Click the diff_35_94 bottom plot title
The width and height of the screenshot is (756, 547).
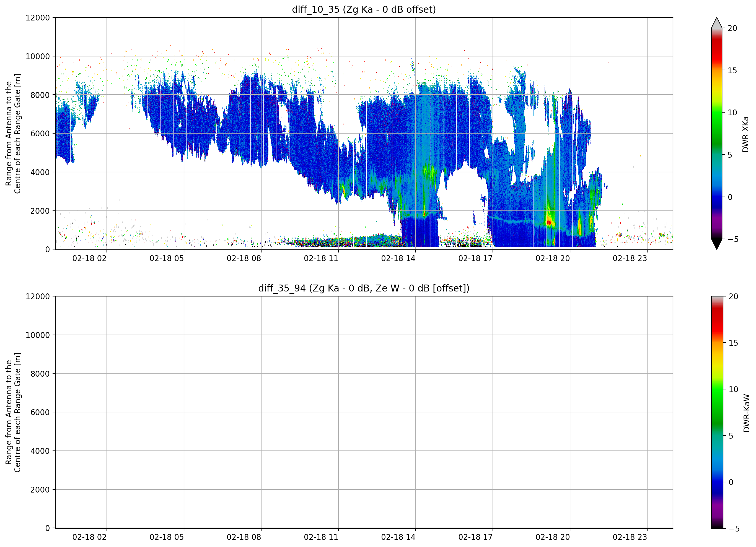pos(364,288)
